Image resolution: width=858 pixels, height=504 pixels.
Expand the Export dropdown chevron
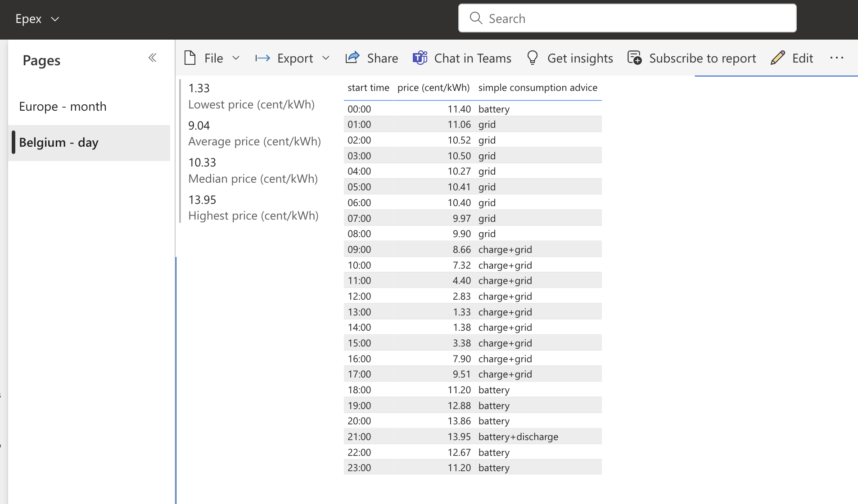pyautogui.click(x=326, y=58)
